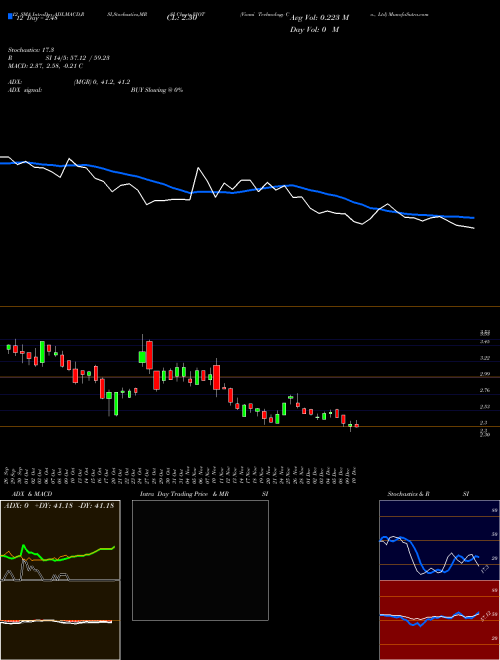The width and height of the screenshot is (500, 660).
Task: Click 'ADX: 0 +DY: 41.18 -DY: 41.18' header
Action: 59,506
